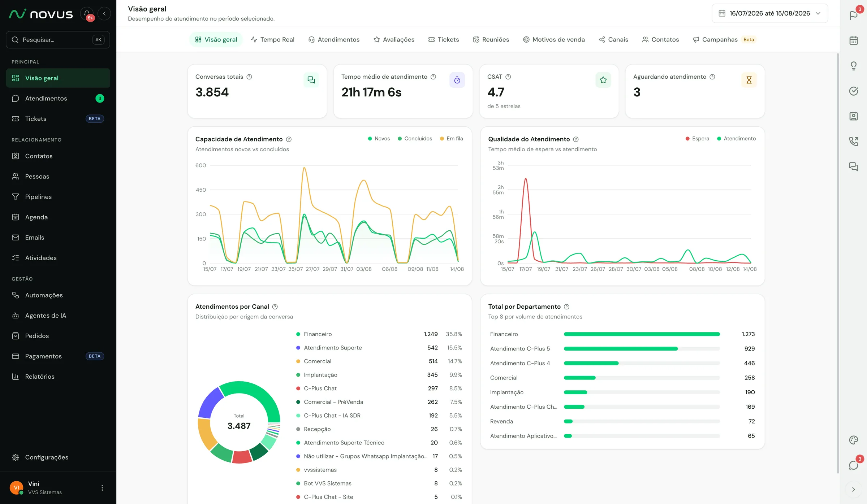
Task: Switch to the Canais tab
Action: (x=613, y=40)
